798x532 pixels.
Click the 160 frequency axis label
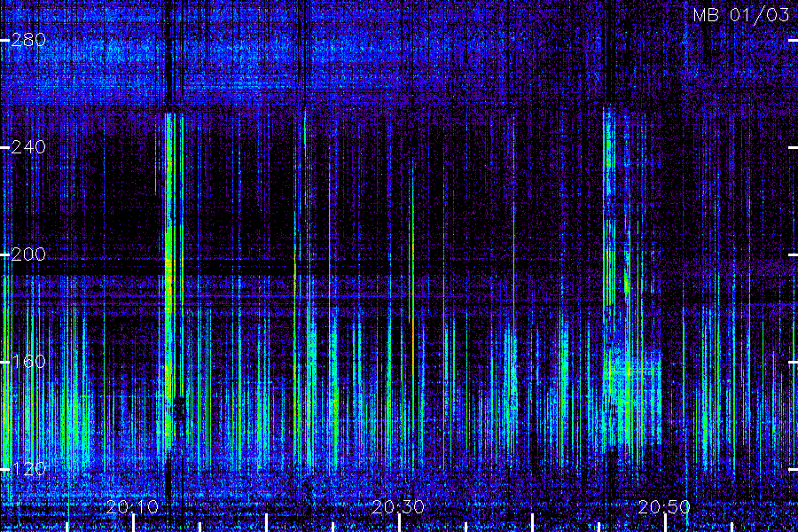click(x=28, y=362)
